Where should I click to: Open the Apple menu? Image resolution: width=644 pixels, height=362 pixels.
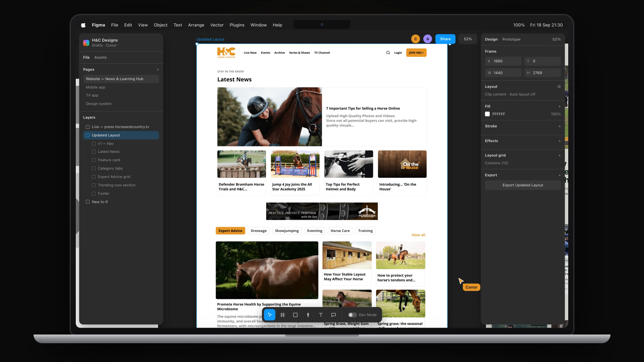coord(83,25)
